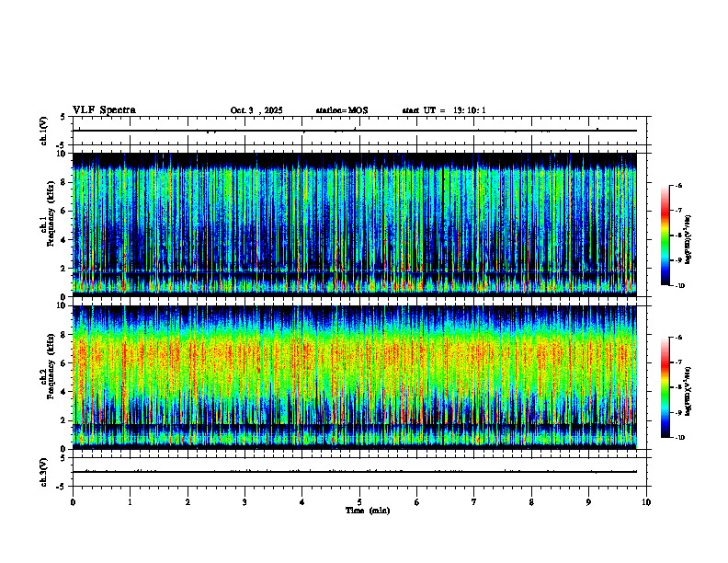Image resolution: width=728 pixels, height=563 pixels.
Task: Click the ch.2 spectrogram panel
Action: (x=355, y=377)
